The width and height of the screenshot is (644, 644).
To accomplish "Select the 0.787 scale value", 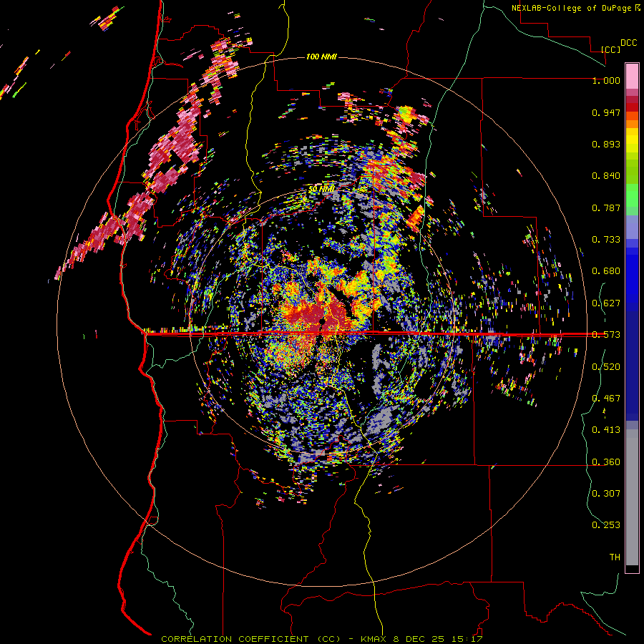I will [606, 208].
